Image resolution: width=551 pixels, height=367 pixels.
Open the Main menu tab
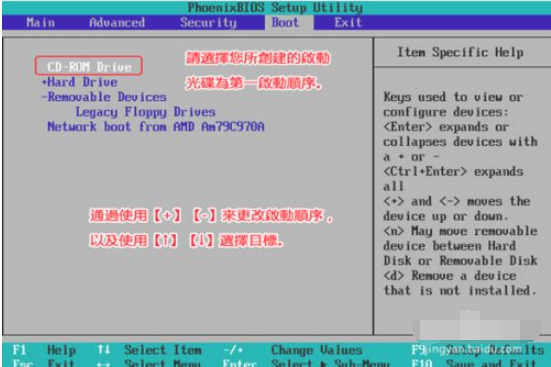point(40,23)
